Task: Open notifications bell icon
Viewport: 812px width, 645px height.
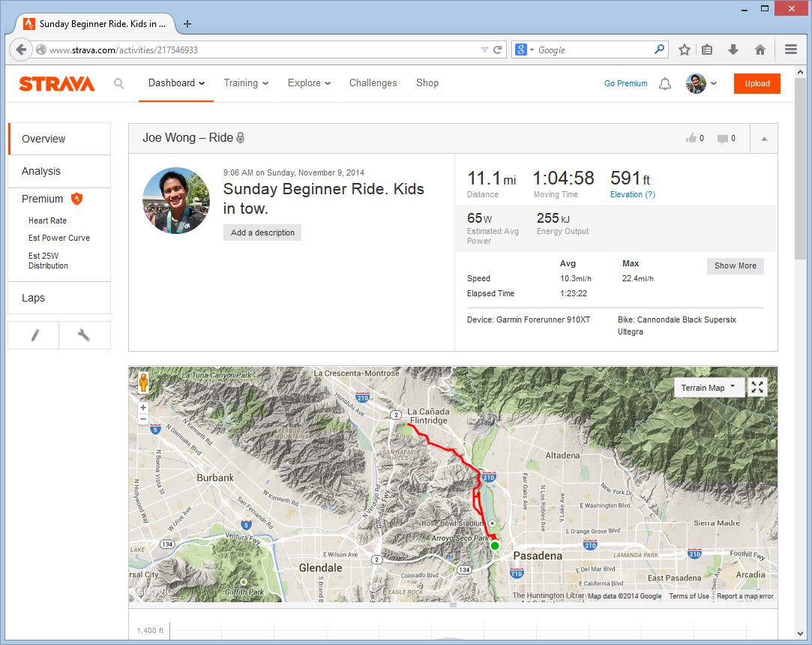Action: point(664,84)
